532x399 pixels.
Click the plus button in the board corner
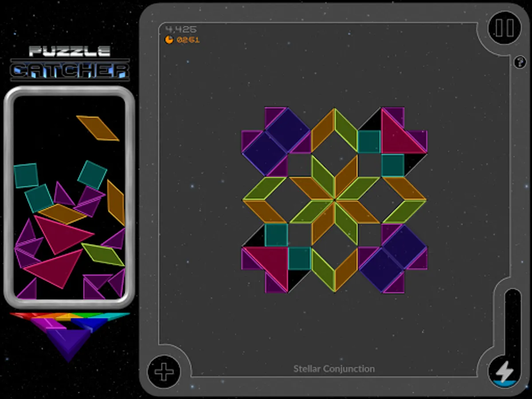pos(164,372)
